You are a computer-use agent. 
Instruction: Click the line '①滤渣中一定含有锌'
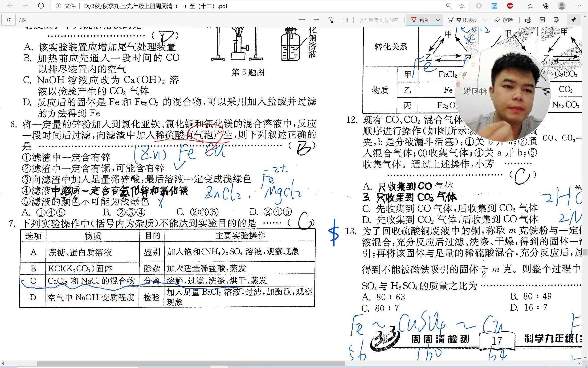pos(66,158)
